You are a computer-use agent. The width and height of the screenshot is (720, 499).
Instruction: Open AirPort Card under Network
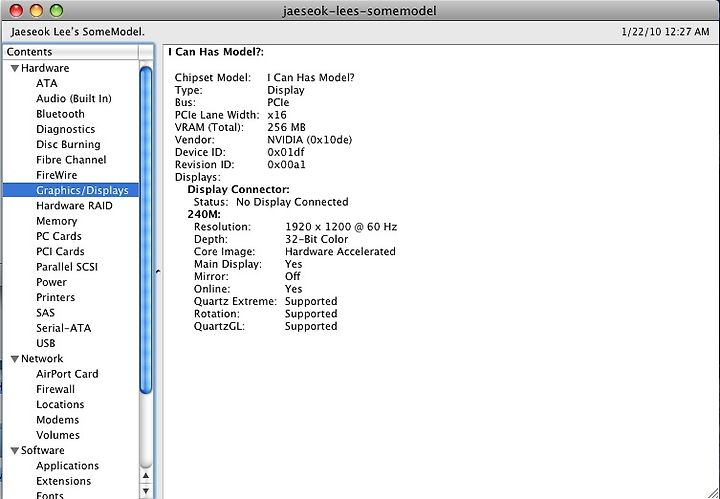pyautogui.click(x=68, y=374)
